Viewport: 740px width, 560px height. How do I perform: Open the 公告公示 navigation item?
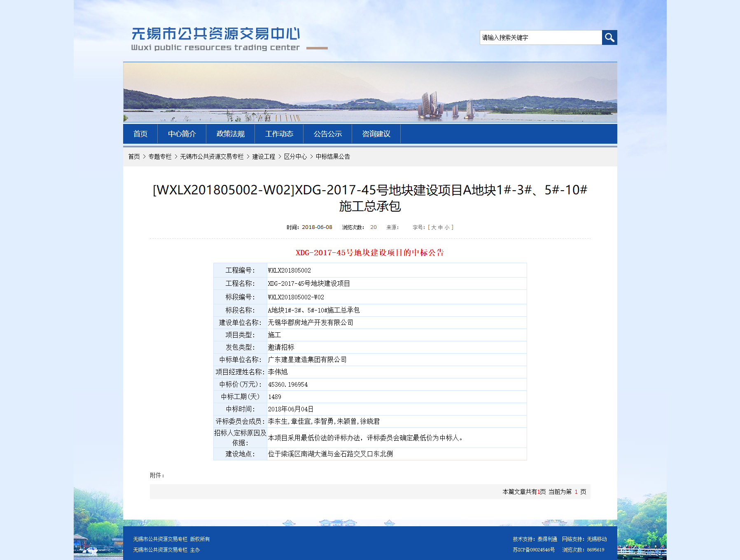[x=327, y=134]
